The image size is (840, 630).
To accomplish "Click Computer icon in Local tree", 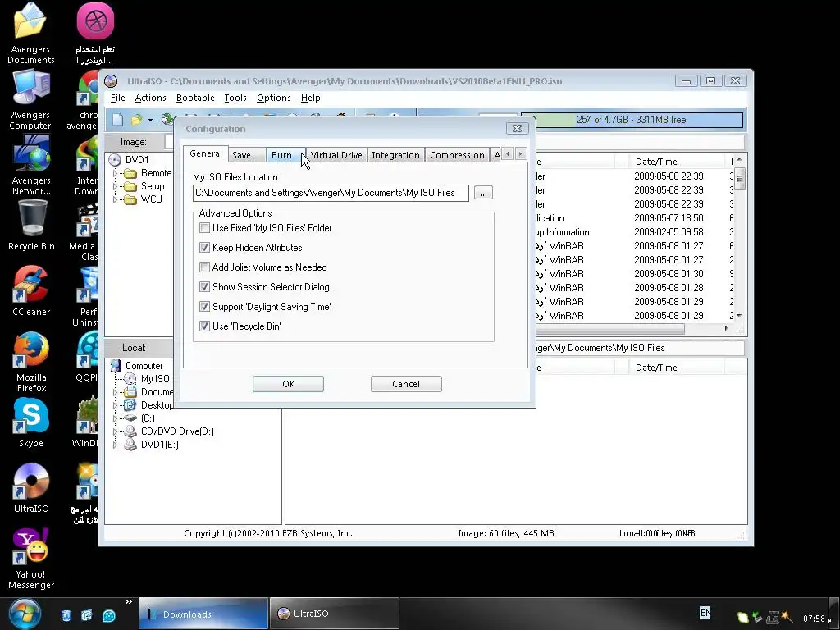I will (116, 366).
